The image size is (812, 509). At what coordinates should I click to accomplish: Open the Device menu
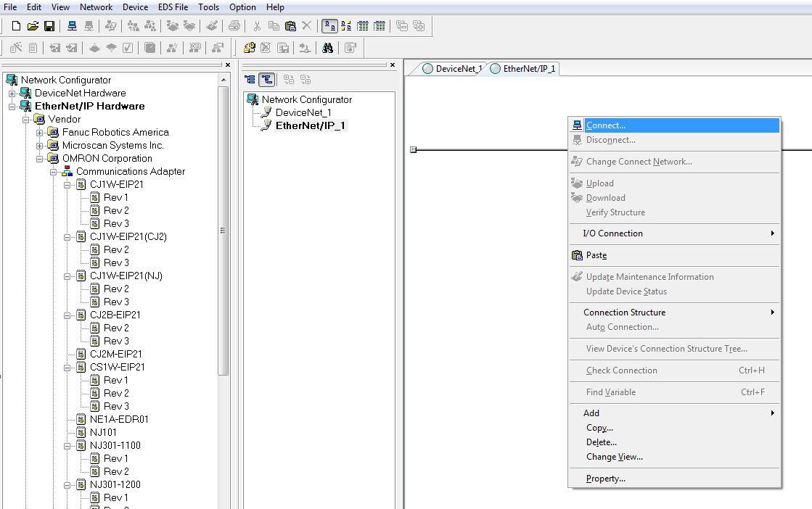click(135, 7)
